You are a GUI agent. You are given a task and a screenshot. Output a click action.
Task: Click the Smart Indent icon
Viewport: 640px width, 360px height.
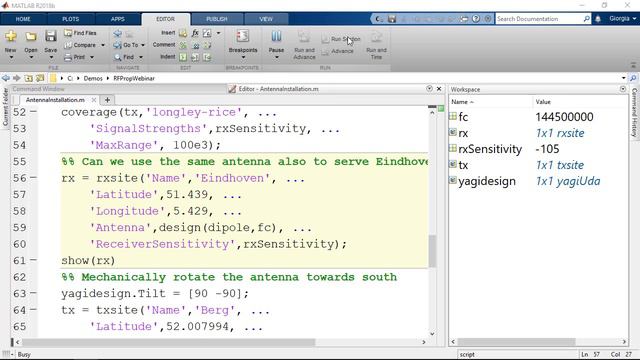coord(183,57)
